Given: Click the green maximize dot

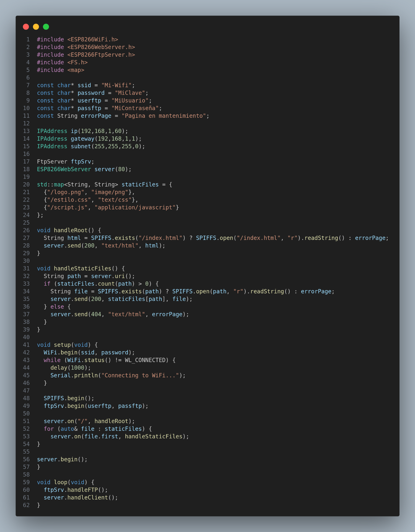Looking at the screenshot, I should pos(46,27).
